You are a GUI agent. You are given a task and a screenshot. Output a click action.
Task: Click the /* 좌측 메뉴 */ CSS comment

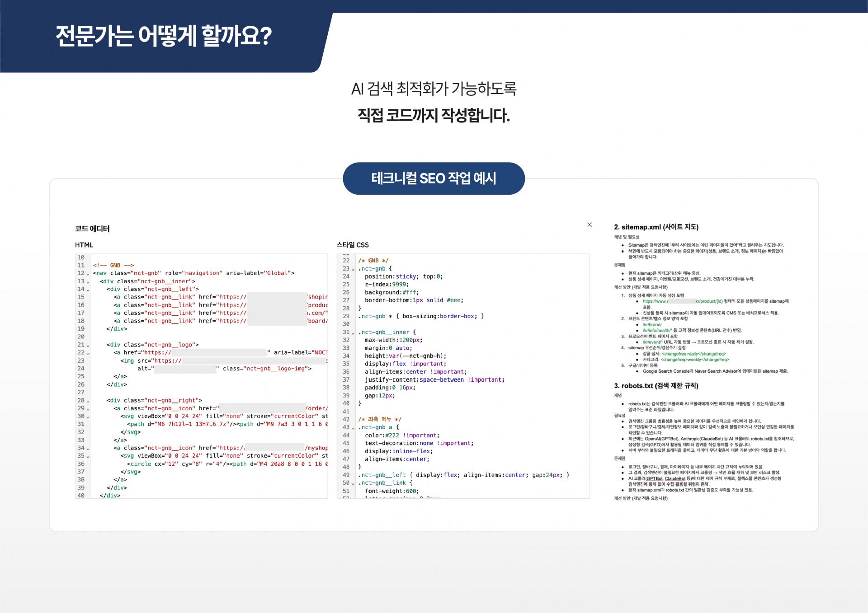(x=379, y=419)
